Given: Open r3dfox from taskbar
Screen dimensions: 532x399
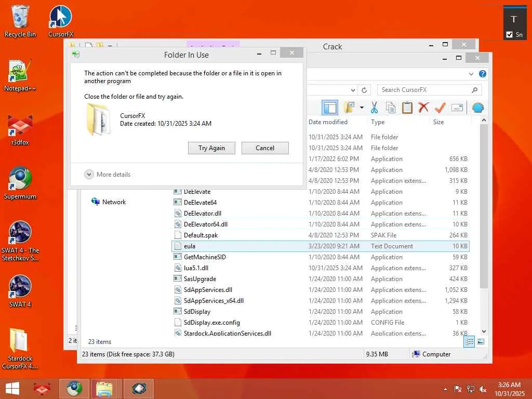Looking at the screenshot, I should click(x=42, y=389).
